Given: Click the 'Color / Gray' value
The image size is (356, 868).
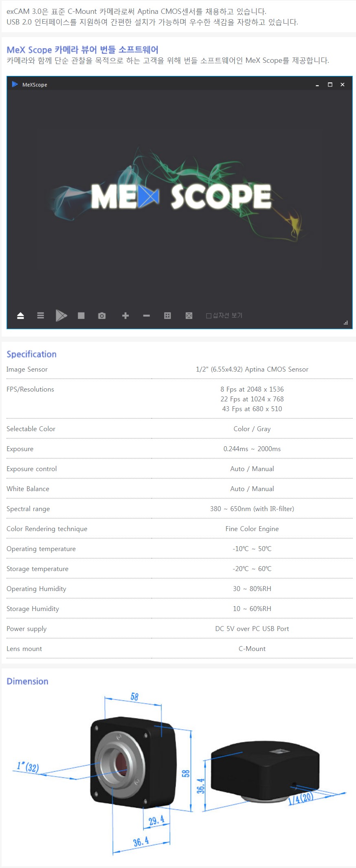Looking at the screenshot, I should click(252, 429).
